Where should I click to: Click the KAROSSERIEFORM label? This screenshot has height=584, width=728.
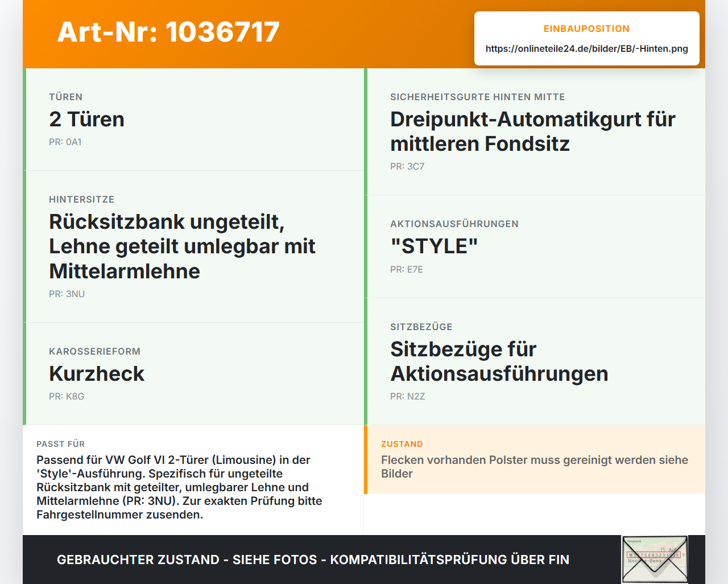[x=95, y=351]
